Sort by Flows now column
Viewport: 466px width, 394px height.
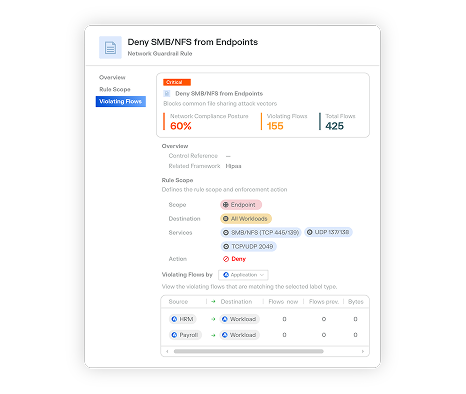(283, 302)
